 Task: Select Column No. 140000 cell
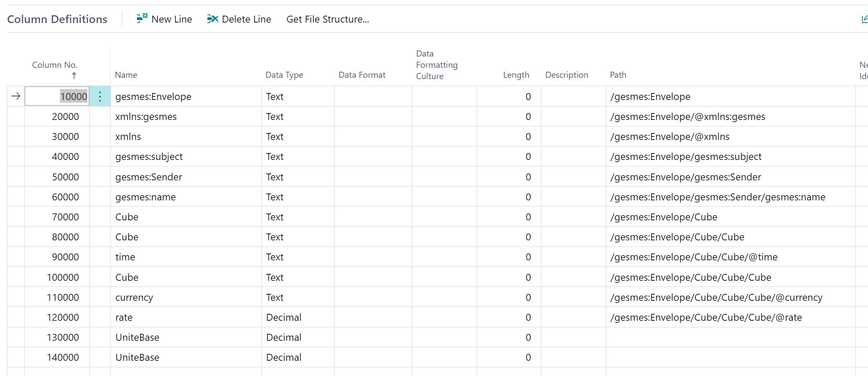point(57,357)
